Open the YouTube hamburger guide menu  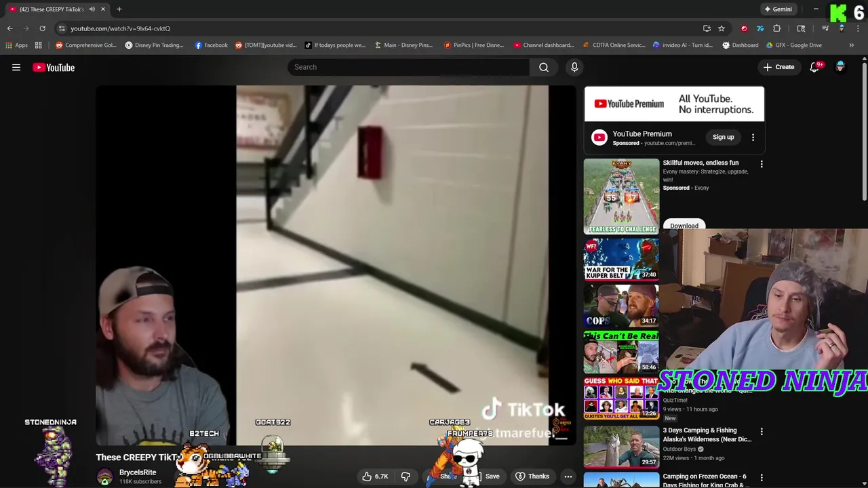tap(16, 67)
